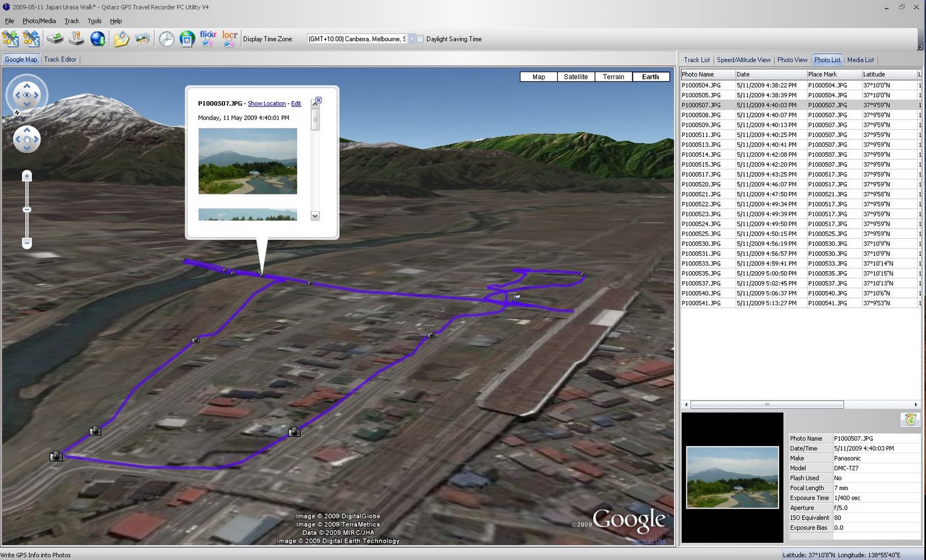Viewport: 926px width, 560px height.
Task: Click the 'DMC-TZ7' model value
Action: (846, 468)
